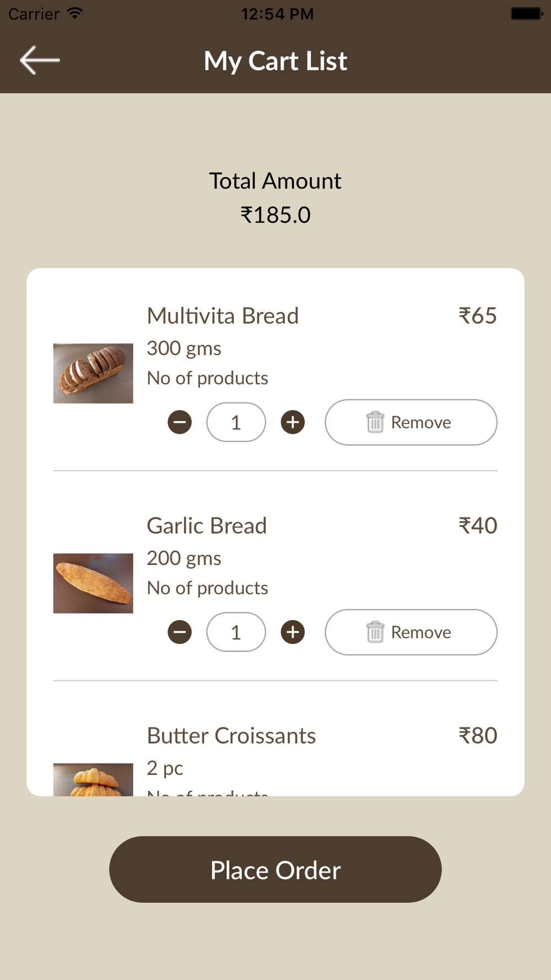
Task: Tap the Garlic Bread item title
Action: (x=207, y=526)
